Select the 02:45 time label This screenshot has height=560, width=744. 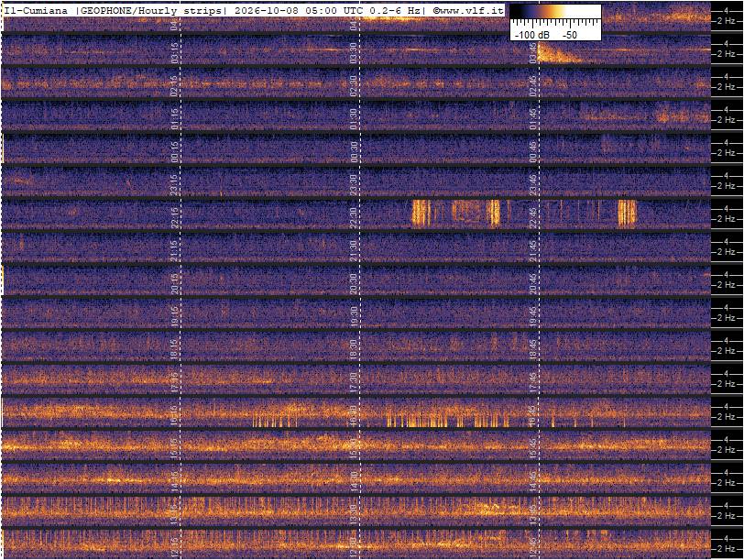(x=533, y=86)
